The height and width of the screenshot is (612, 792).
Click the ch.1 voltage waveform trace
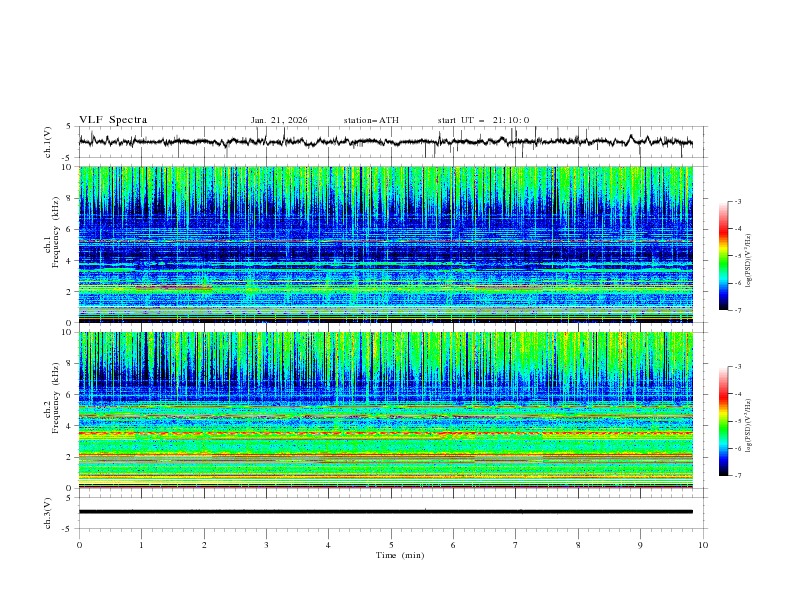coord(385,142)
